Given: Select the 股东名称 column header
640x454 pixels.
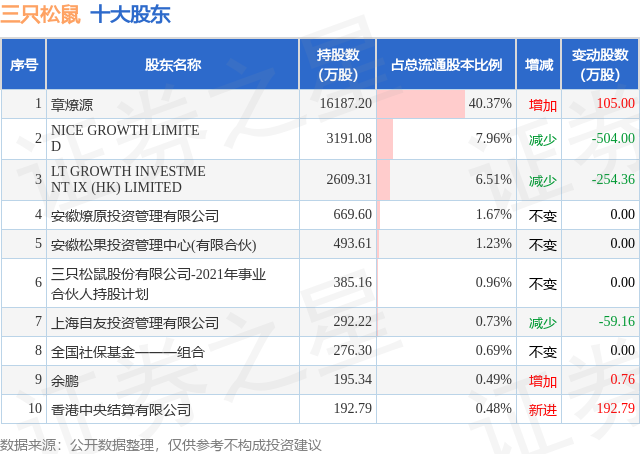Looking at the screenshot, I should (x=173, y=65).
